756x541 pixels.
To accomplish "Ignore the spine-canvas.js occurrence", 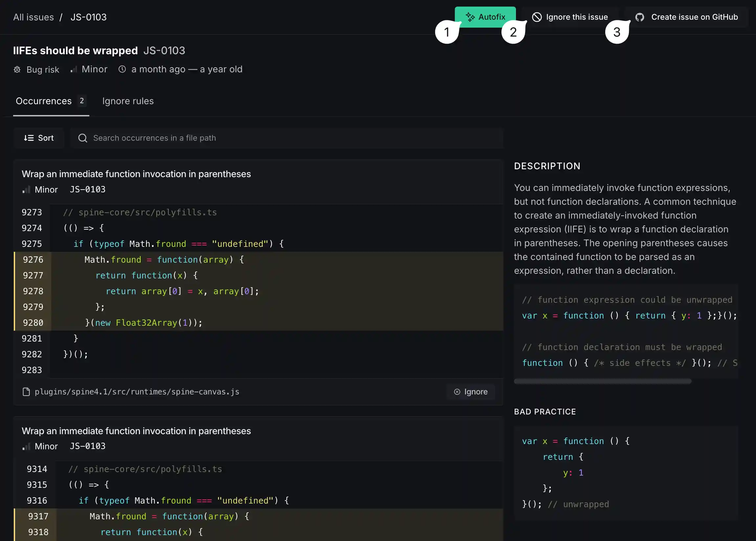I will (x=471, y=392).
